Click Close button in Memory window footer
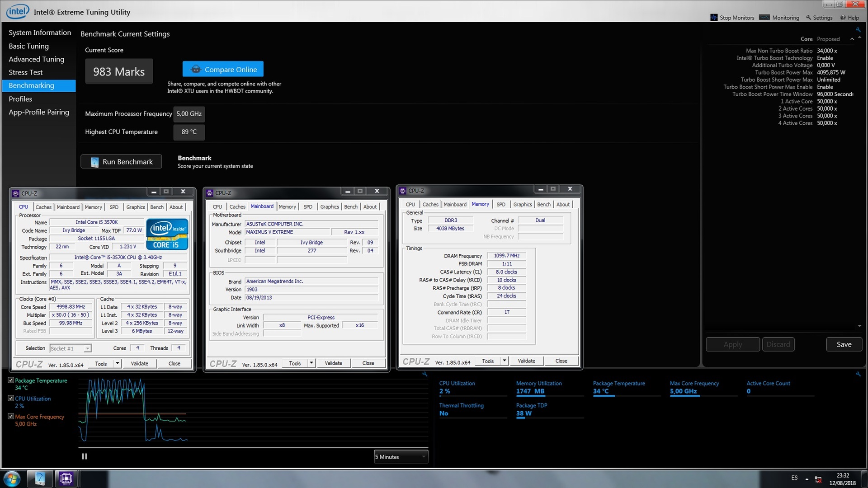The height and width of the screenshot is (488, 868). click(x=561, y=361)
